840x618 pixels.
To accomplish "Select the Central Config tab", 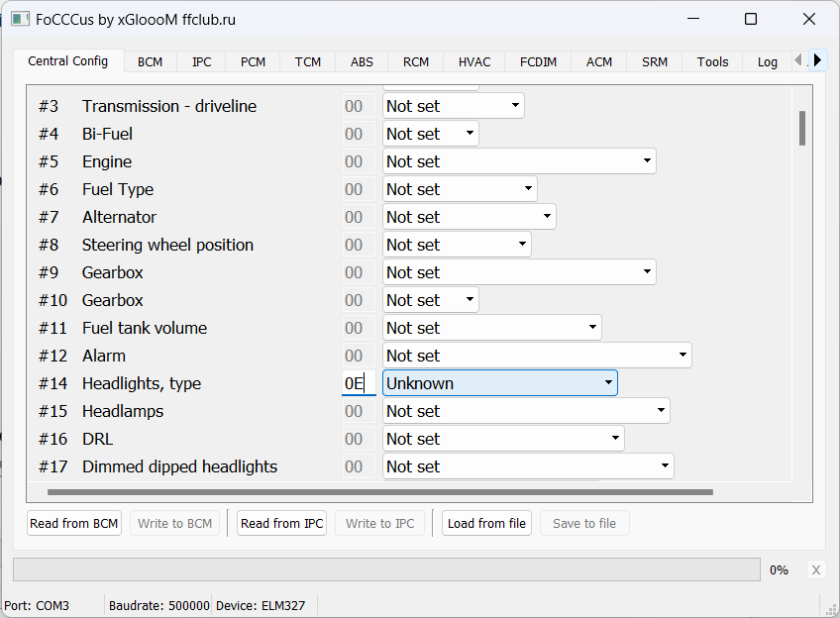I will point(68,61).
